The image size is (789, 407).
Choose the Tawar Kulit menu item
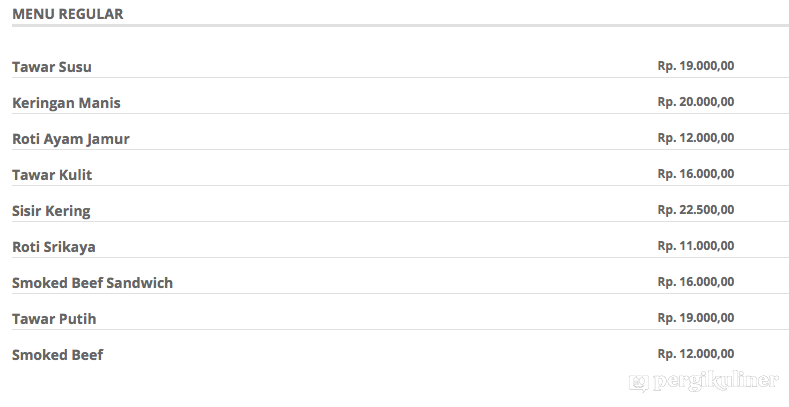pyautogui.click(x=52, y=175)
